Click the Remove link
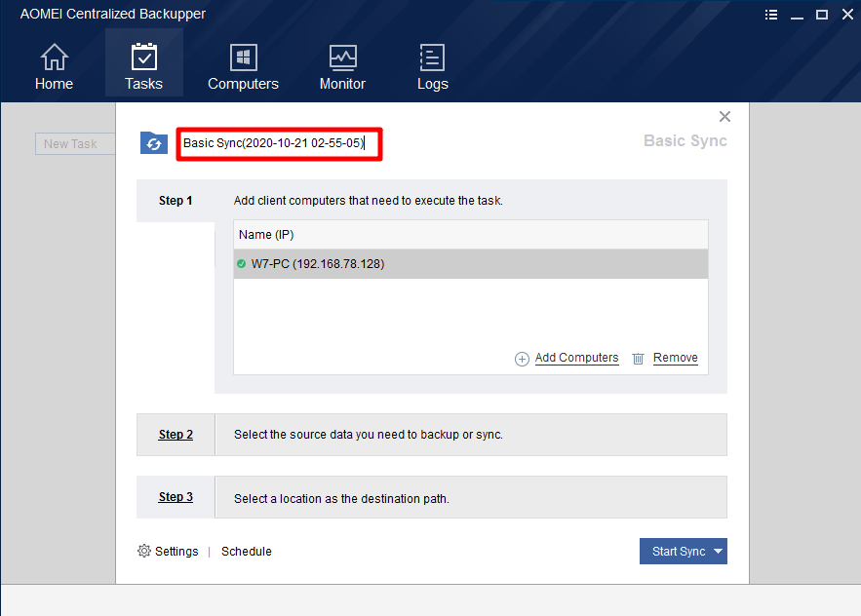This screenshot has height=616, width=861. [x=676, y=358]
